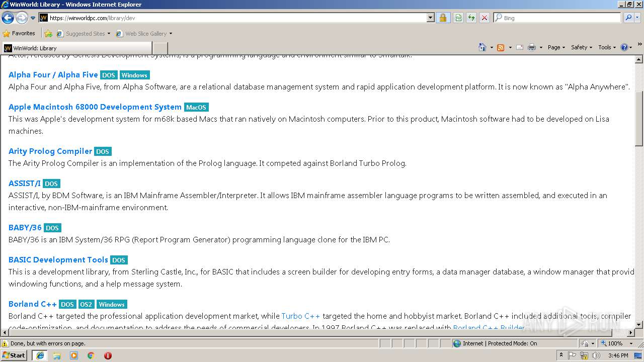644x362 pixels.
Task: Click the vertical scrollbar up arrow
Action: (639, 60)
